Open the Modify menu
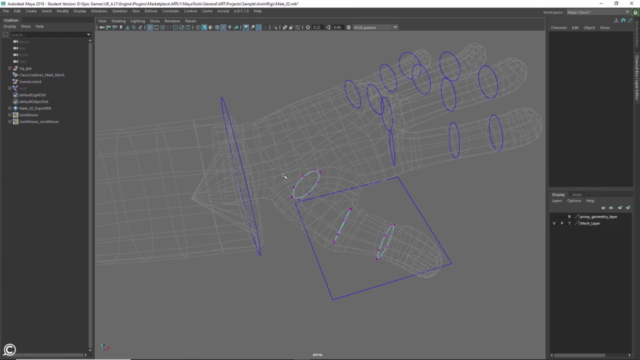The width and height of the screenshot is (640, 360). (x=62, y=11)
